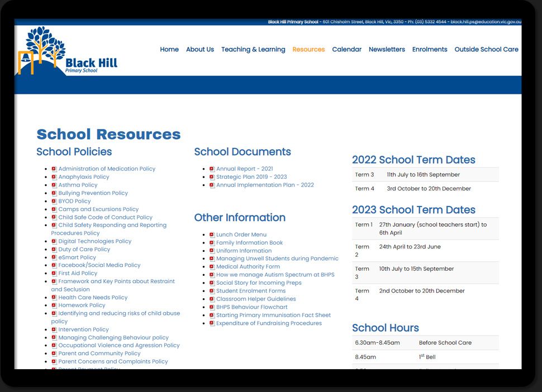Go to the Calendar page
This screenshot has width=542, height=392.
pos(346,50)
